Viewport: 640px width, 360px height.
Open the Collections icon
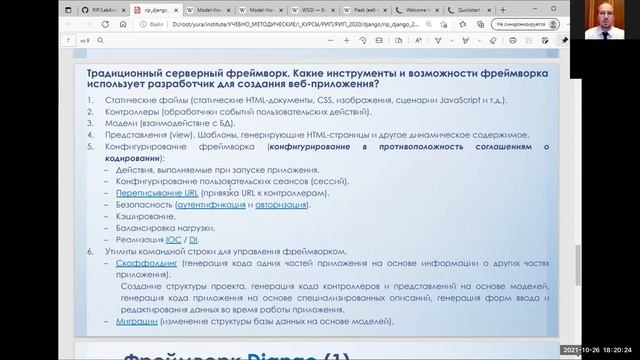(480, 24)
